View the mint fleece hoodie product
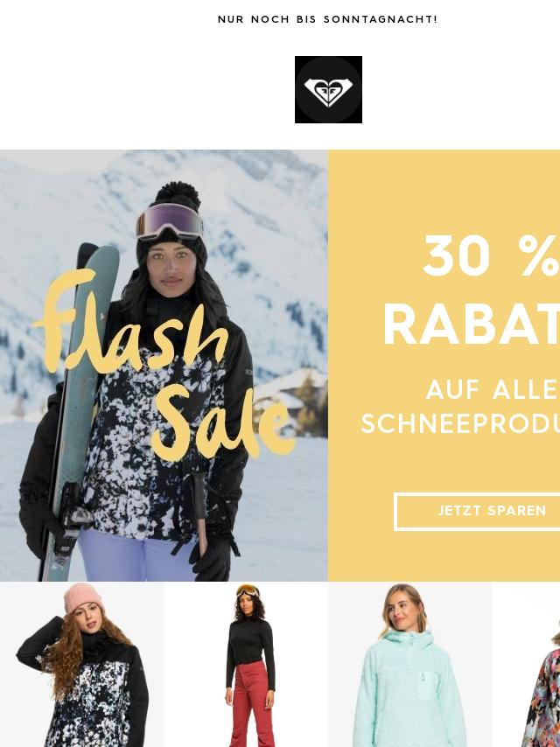Screen dimensions: 560x747 pos(409,665)
